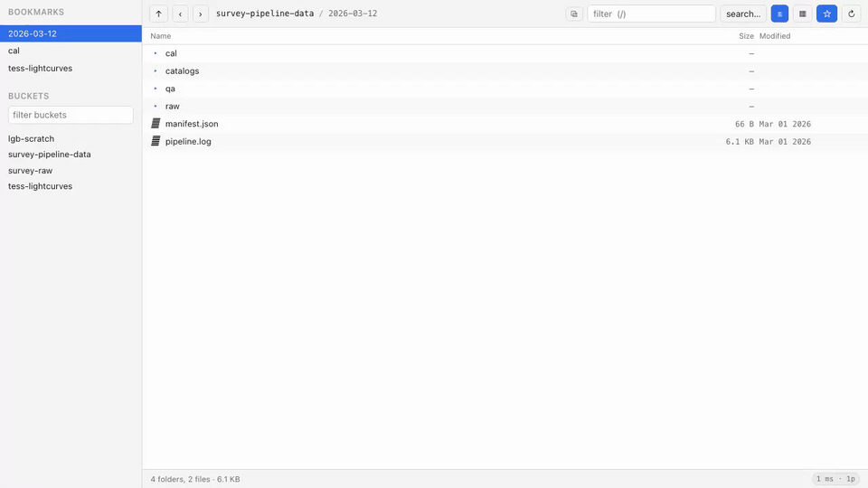The width and height of the screenshot is (868, 488).
Task: Sort by the Modified column header
Action: pos(775,36)
